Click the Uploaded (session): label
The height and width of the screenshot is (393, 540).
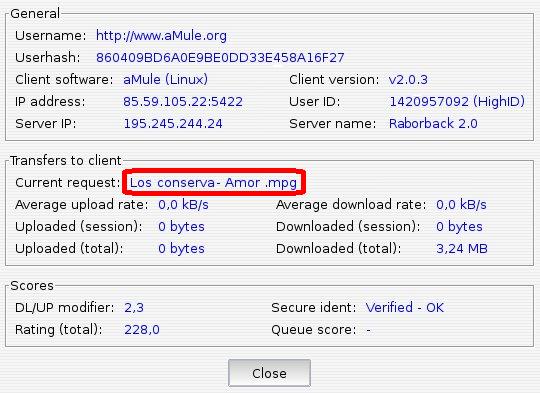coord(79,227)
